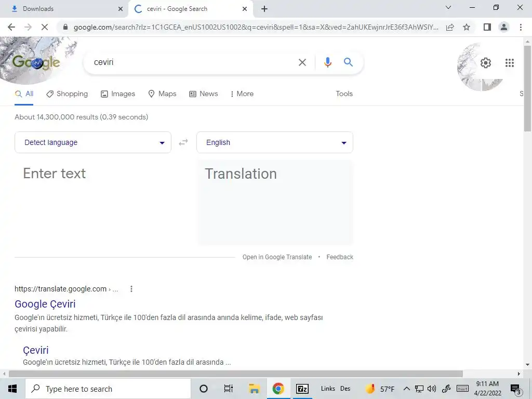Open the Chrome three-dot menu

[x=521, y=27]
